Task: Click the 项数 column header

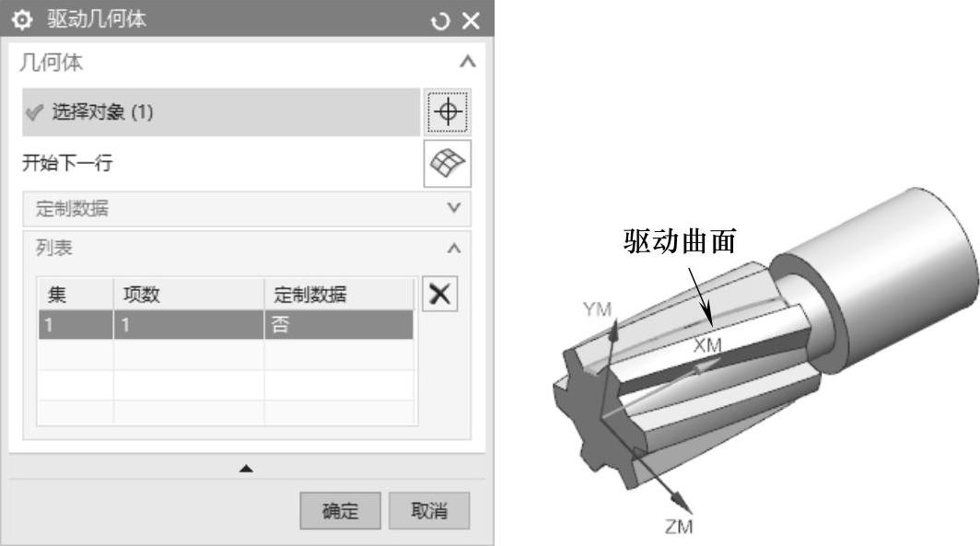Action: click(189, 295)
